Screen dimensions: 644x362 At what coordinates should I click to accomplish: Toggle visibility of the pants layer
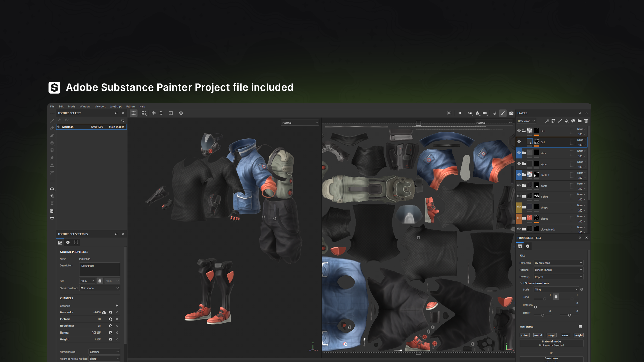tap(519, 185)
